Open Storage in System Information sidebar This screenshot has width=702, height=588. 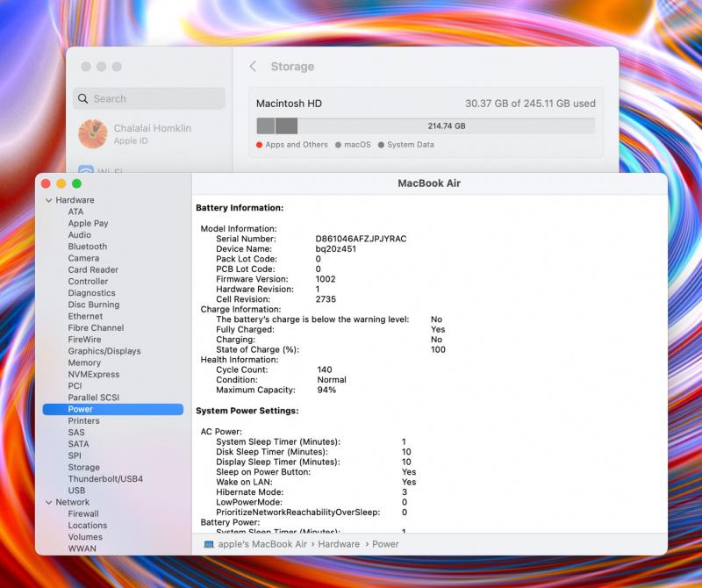pos(83,468)
